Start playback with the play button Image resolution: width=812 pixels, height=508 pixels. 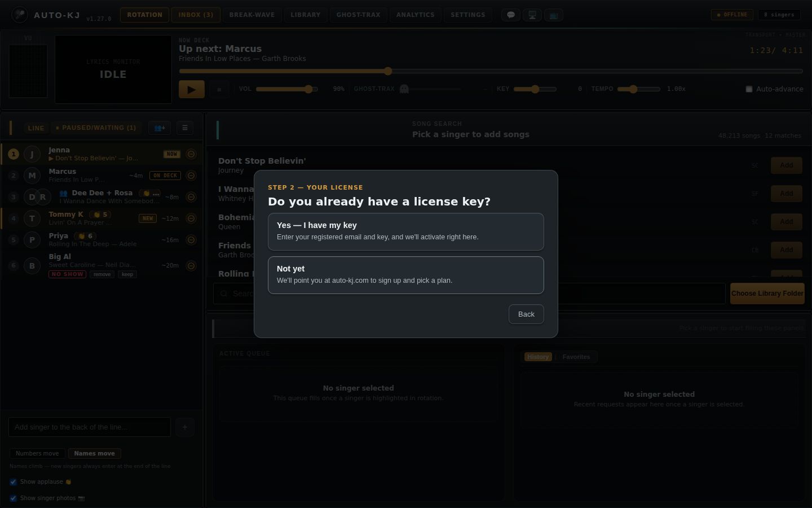pos(192,89)
